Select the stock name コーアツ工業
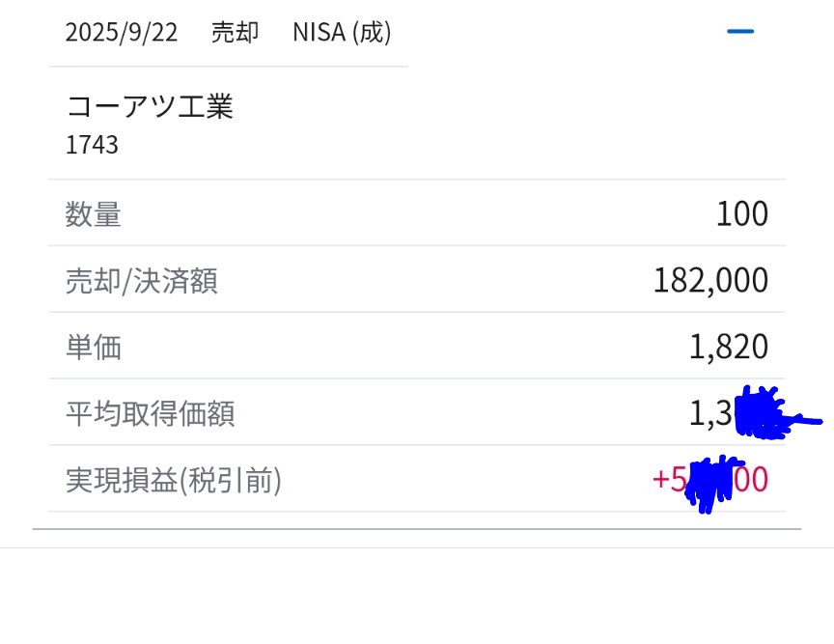The width and height of the screenshot is (834, 644). click(x=150, y=106)
